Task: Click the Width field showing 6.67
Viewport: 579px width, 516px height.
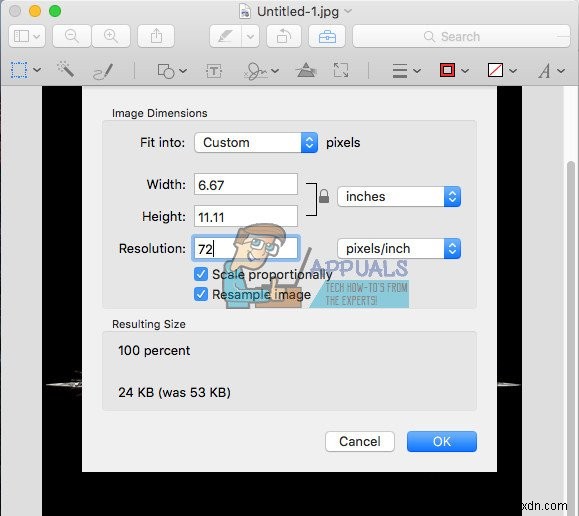Action: (246, 184)
